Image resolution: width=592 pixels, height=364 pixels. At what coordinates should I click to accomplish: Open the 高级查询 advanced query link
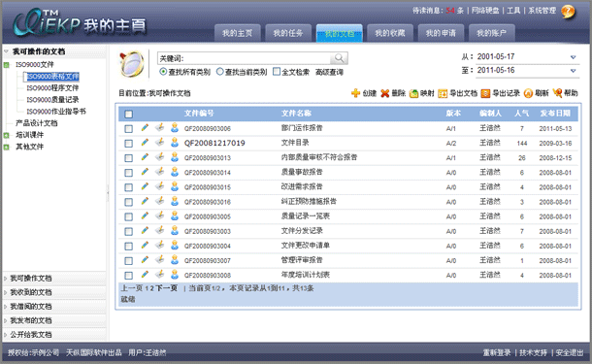click(x=329, y=72)
